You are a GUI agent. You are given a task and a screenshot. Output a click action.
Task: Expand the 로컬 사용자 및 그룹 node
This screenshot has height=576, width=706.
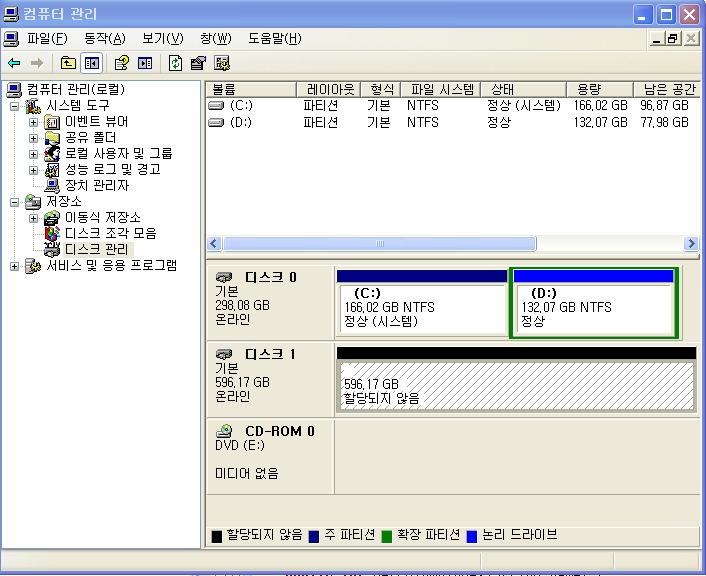(x=33, y=154)
